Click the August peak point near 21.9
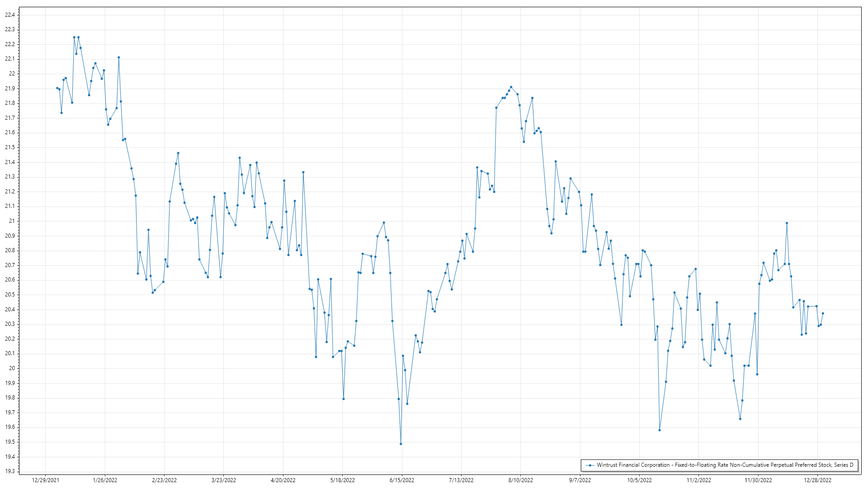 [511, 87]
